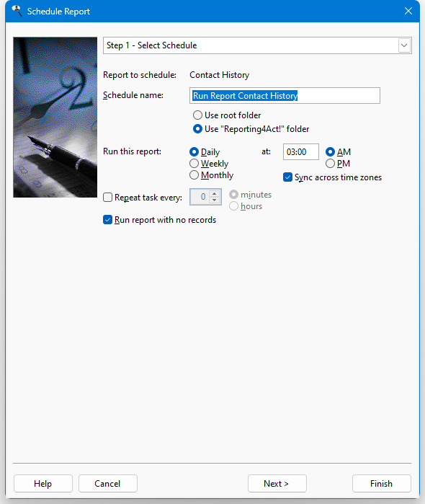Image resolution: width=425 pixels, height=504 pixels.
Task: Close the Schedule Report dialog
Action: [x=408, y=11]
